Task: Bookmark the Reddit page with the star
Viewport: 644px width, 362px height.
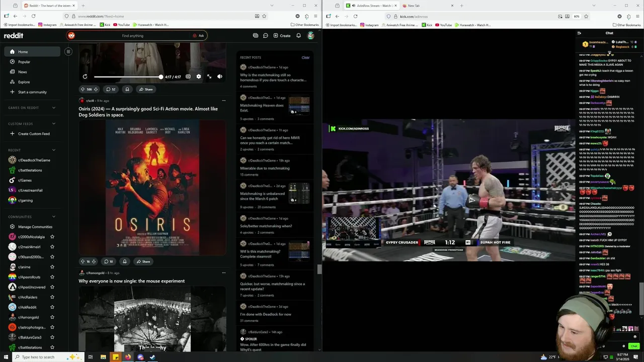Action: pos(264,16)
